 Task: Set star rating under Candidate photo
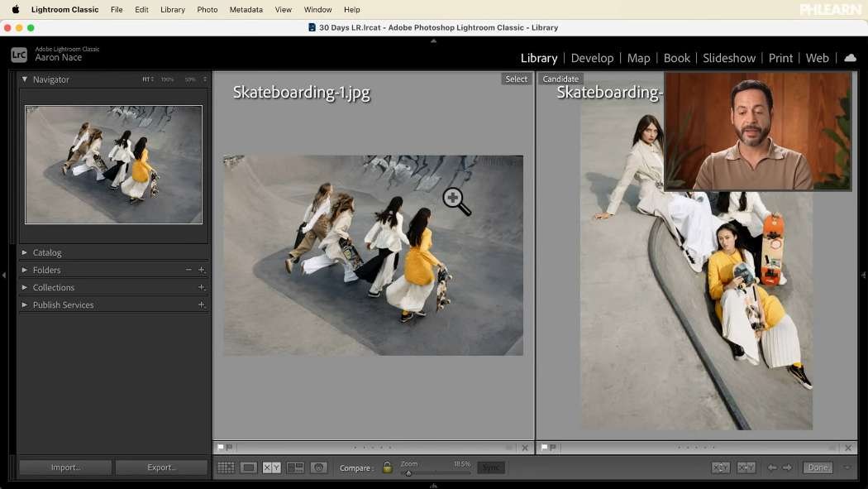tap(696, 448)
